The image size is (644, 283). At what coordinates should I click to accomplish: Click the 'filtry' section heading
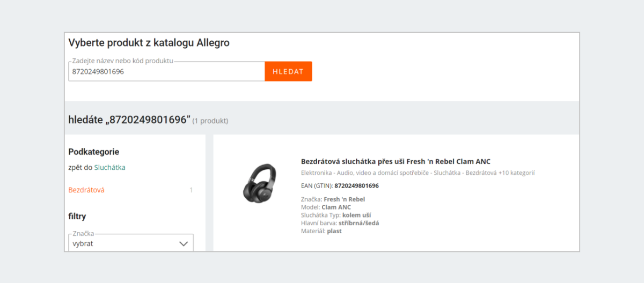pos(77,217)
